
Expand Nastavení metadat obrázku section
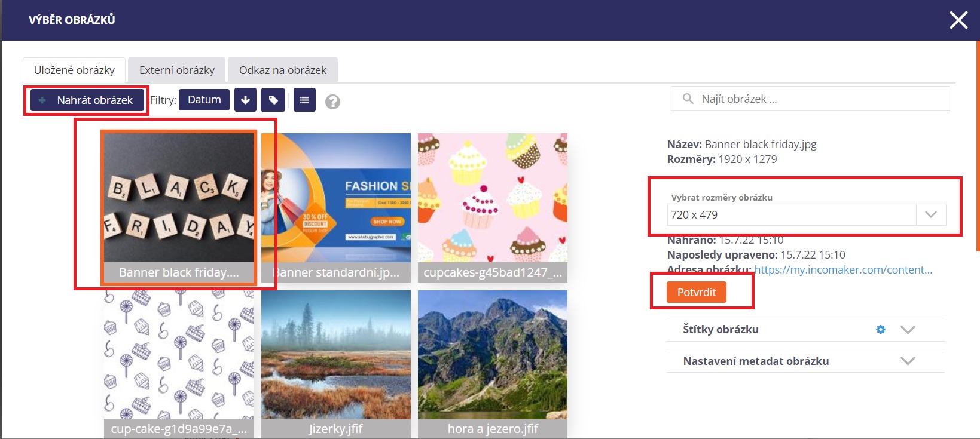(x=908, y=361)
